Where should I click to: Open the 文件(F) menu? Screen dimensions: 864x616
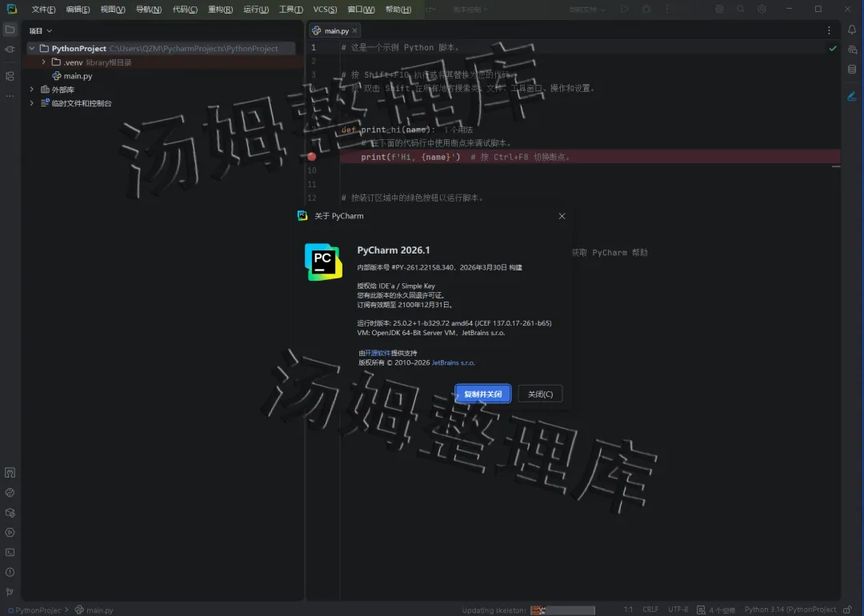(x=43, y=10)
